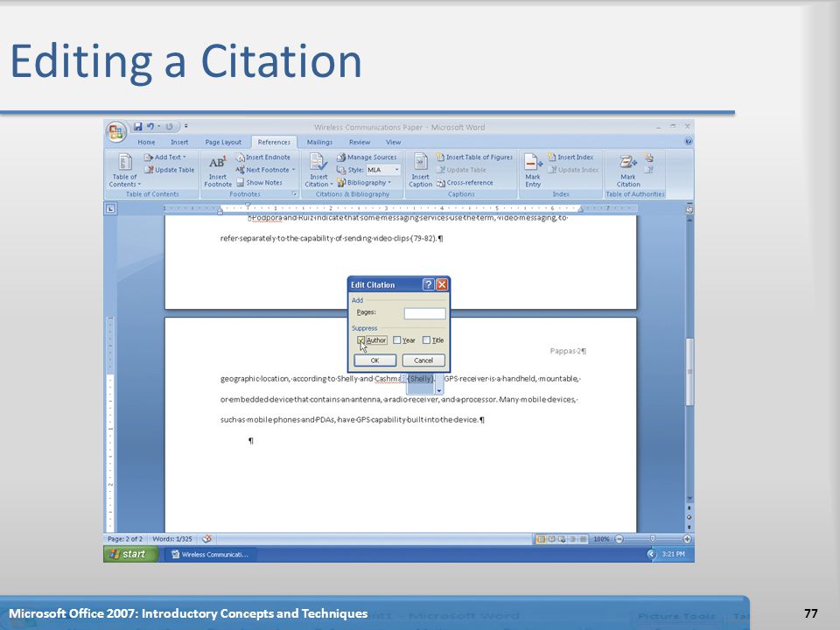840x630 pixels.
Task: Open the citation Style MLA dropdown
Action: pyautogui.click(x=397, y=170)
